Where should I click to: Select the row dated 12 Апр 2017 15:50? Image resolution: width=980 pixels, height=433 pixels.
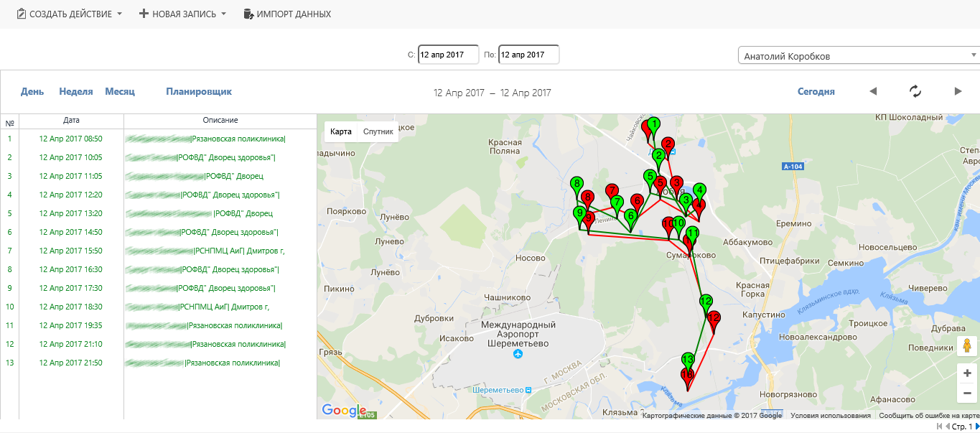tap(159, 251)
